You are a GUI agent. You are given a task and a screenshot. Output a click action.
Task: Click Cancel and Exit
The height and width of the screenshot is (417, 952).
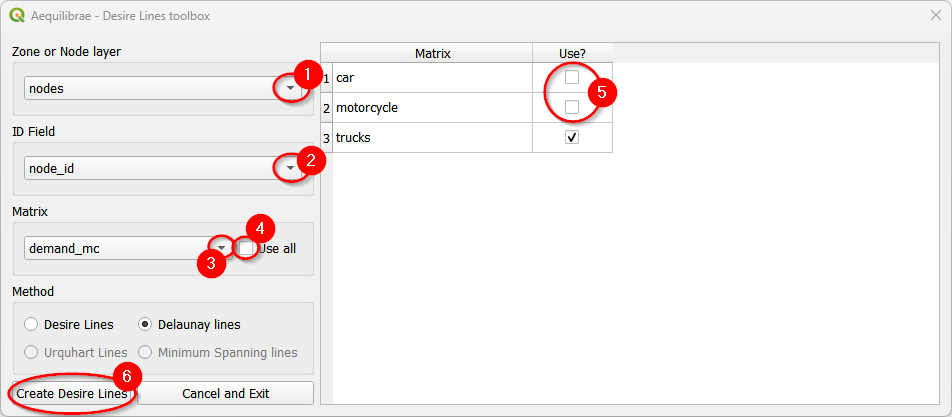point(225,393)
